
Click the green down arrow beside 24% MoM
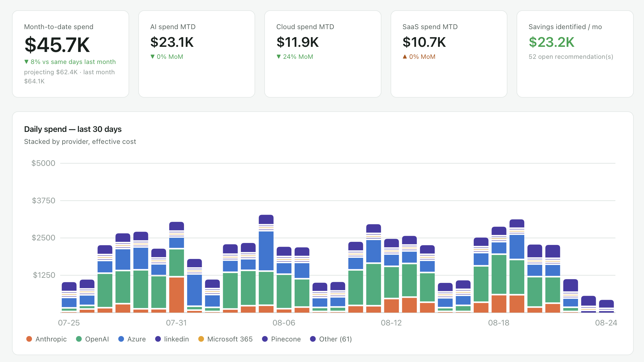click(279, 57)
